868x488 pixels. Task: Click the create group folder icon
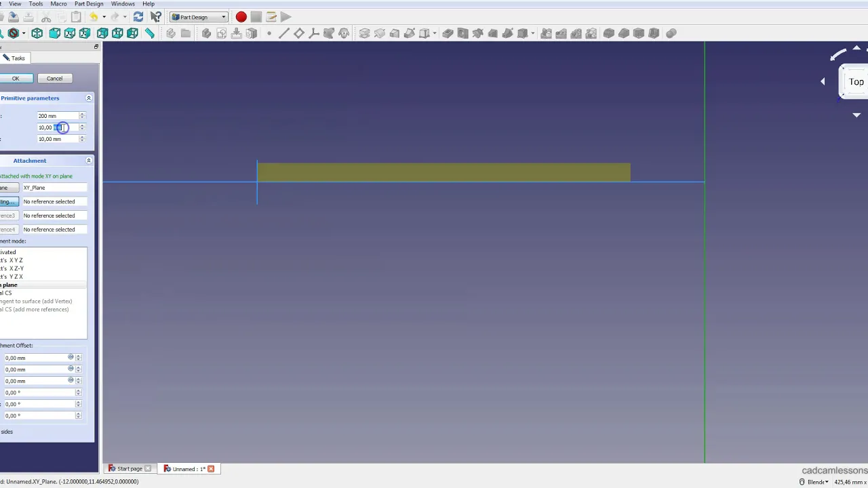186,33
